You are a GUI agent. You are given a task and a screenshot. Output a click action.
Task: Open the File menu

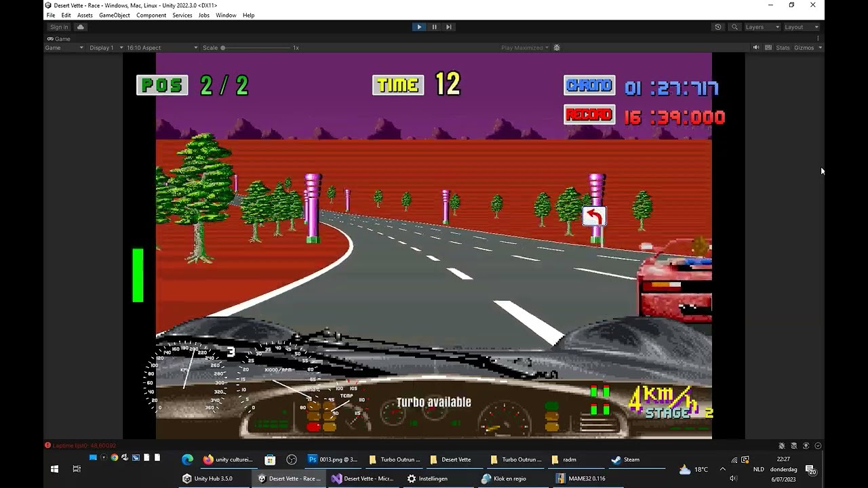point(51,15)
